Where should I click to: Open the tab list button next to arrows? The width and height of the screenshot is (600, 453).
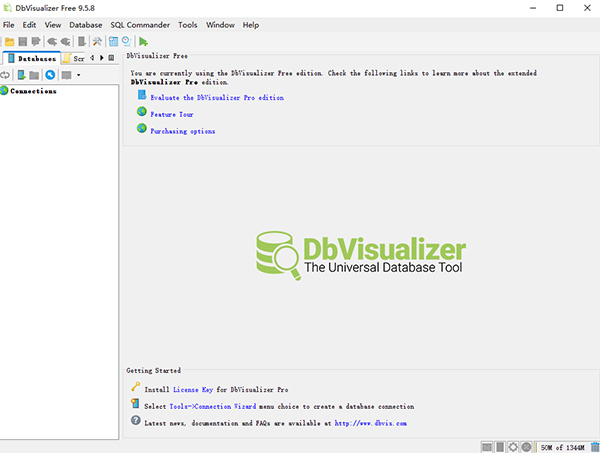tap(111, 58)
